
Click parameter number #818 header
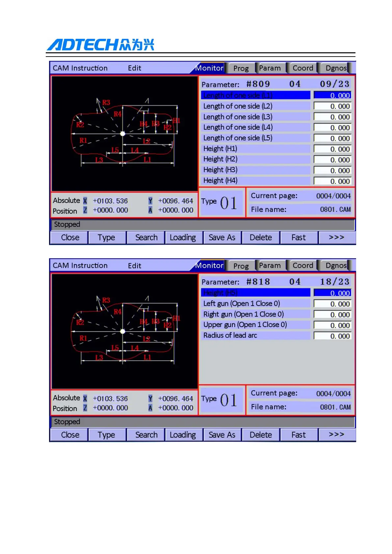point(258,282)
